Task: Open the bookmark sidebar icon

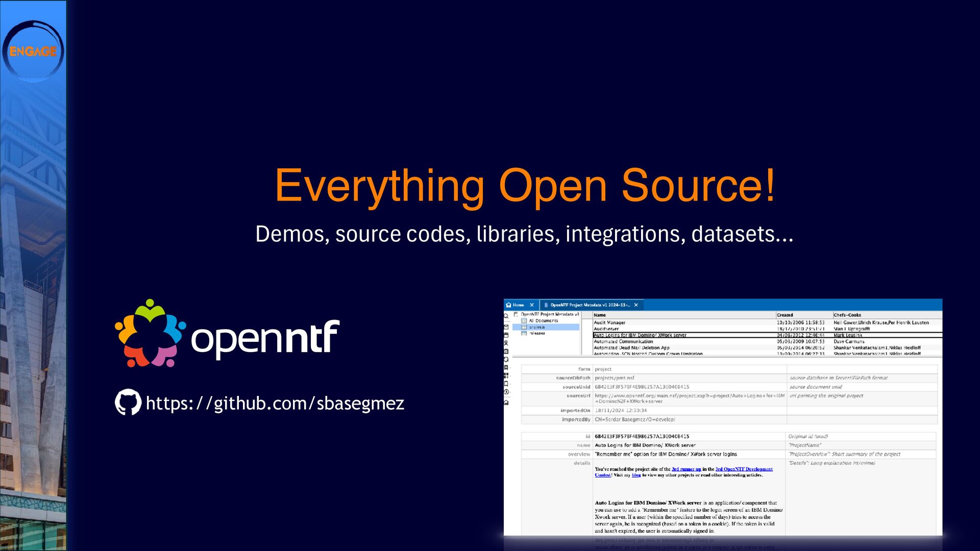Action: [x=506, y=367]
